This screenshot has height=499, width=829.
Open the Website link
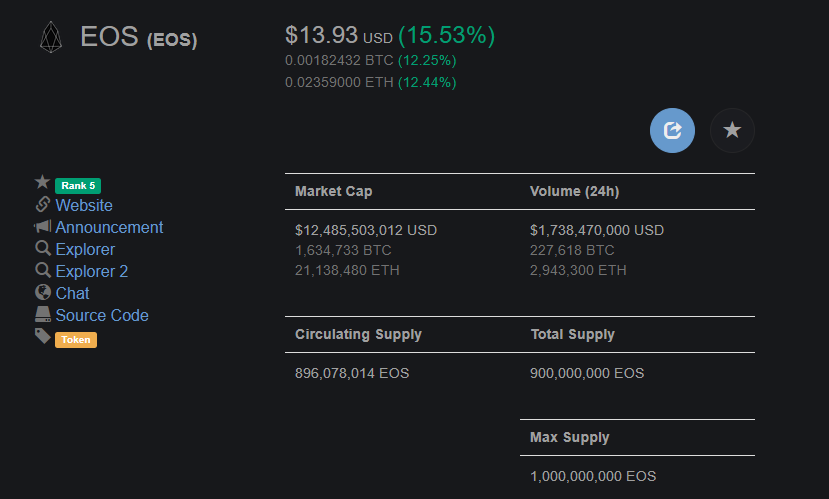pos(84,205)
